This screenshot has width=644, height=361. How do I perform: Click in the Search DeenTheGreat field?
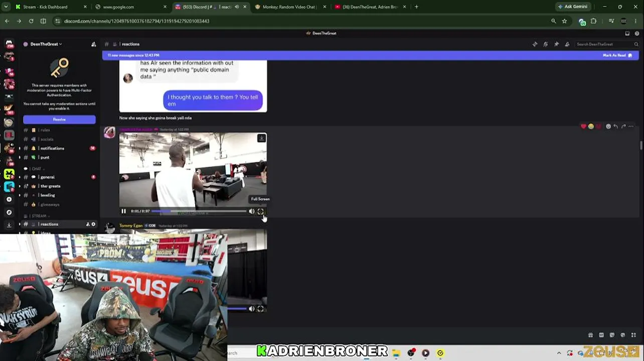(607, 44)
